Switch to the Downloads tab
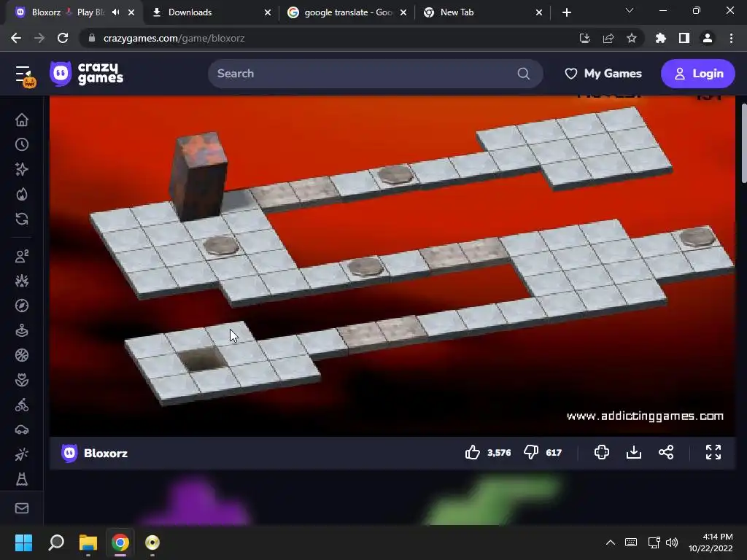The width and height of the screenshot is (747, 560). point(209,12)
